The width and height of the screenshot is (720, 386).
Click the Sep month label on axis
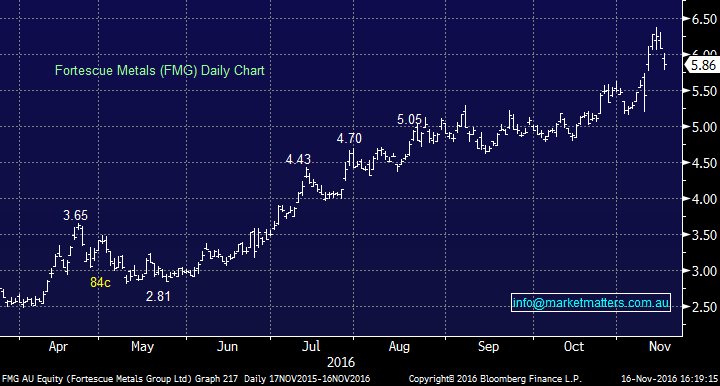click(488, 347)
